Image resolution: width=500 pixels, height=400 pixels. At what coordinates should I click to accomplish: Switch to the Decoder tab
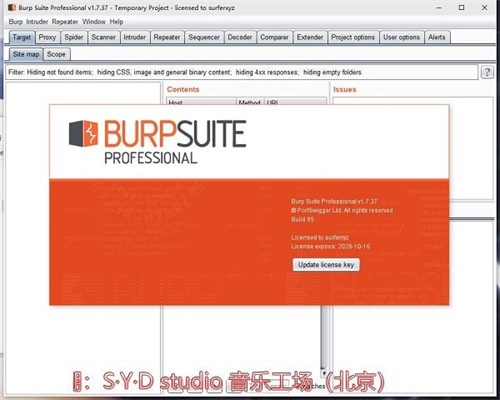[x=240, y=37]
